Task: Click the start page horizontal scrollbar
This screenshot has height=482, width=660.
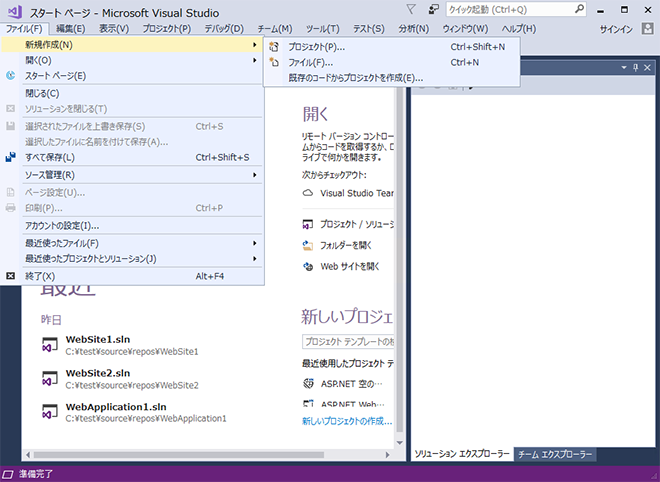Action: [178, 455]
